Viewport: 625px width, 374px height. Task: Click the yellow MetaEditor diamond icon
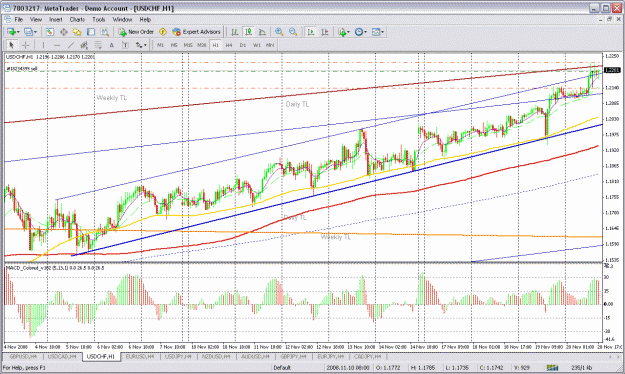tap(163, 32)
